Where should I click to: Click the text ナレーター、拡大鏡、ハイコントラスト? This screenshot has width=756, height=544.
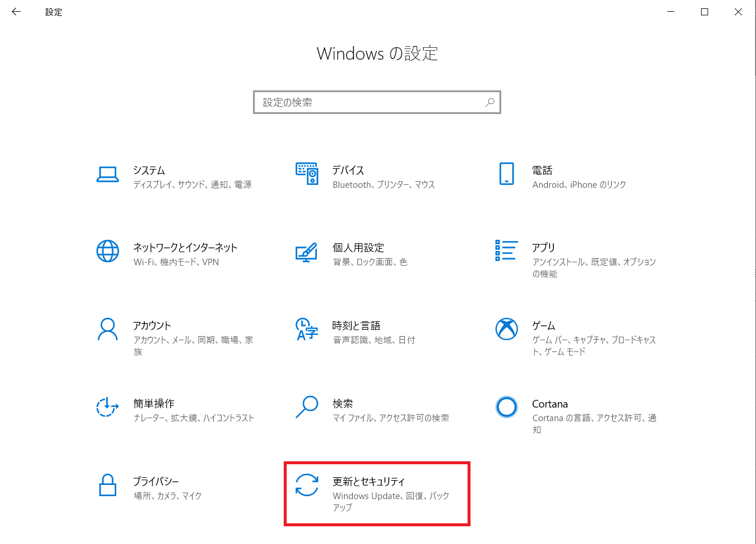point(194,418)
